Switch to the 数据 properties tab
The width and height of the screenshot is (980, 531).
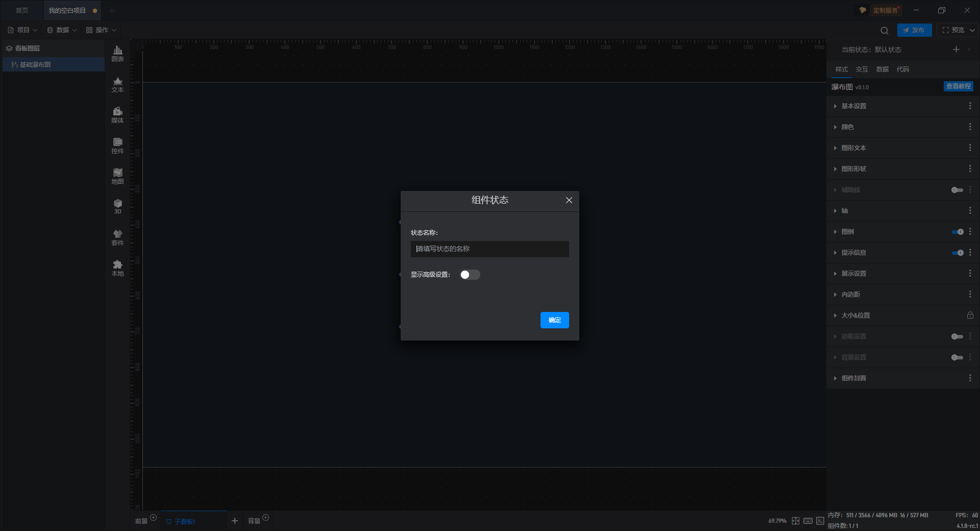(x=882, y=69)
